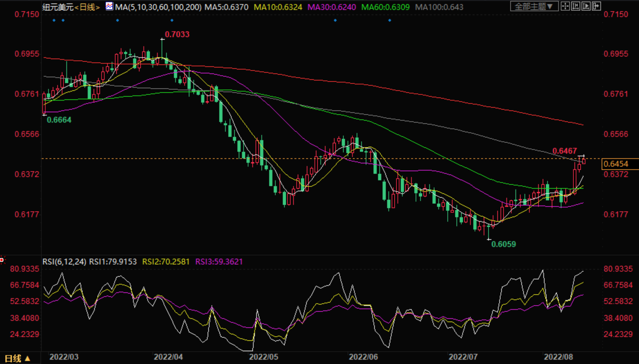
Task: Expand the 日线 period selector
Action: pos(17,358)
